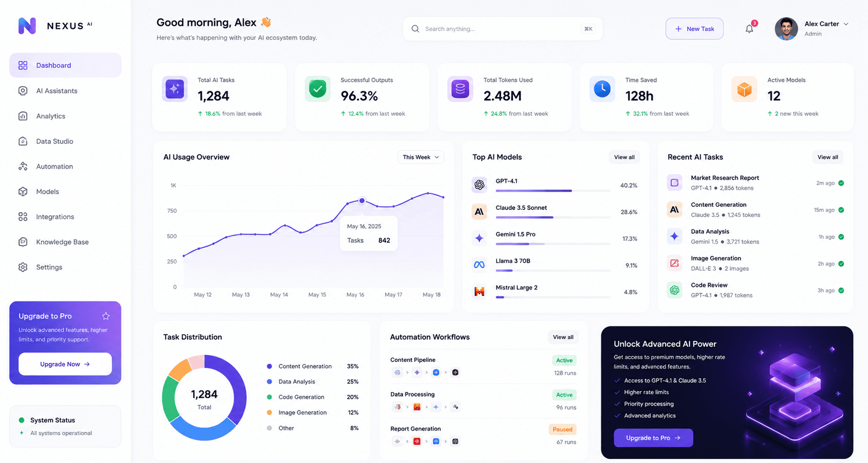Click the ⌘K shortcut badge in search
This screenshot has width=868, height=463.
[588, 29]
